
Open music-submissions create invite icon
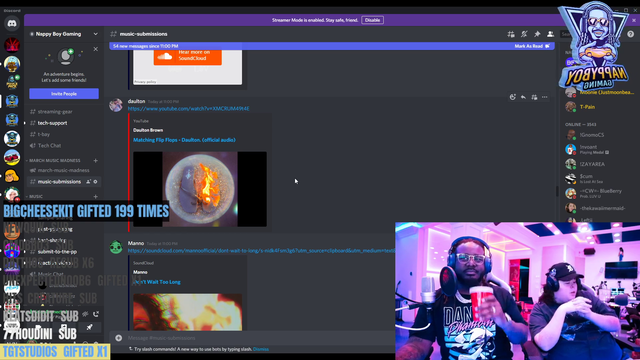click(88, 182)
